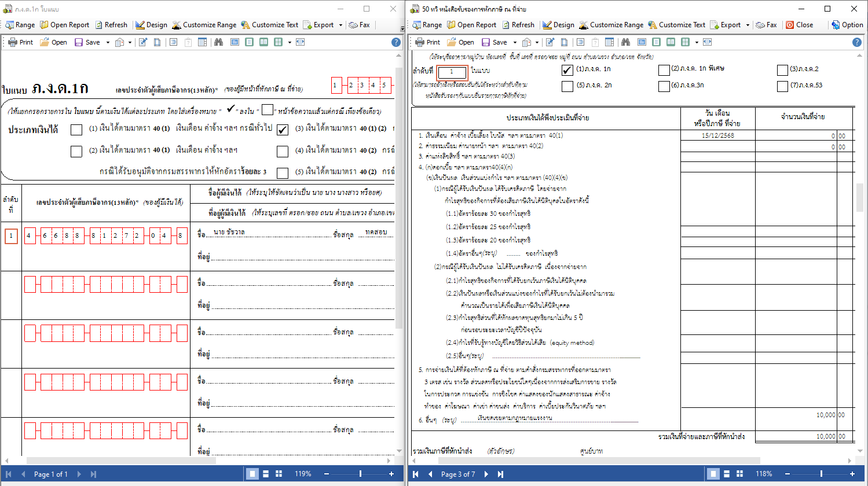Viewport: 868px width, 486px height.
Task: Click the zoom slider in right status bar
Action: click(x=821, y=474)
